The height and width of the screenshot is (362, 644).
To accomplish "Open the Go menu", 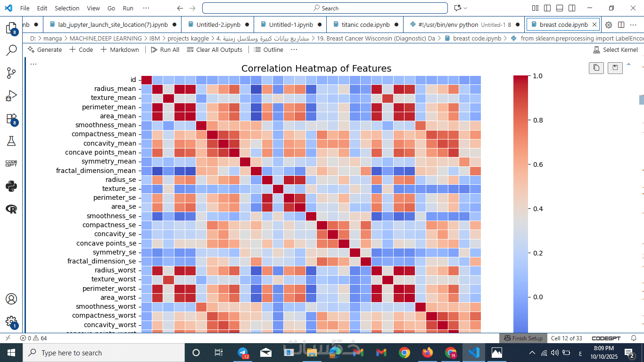I will coord(111,8).
